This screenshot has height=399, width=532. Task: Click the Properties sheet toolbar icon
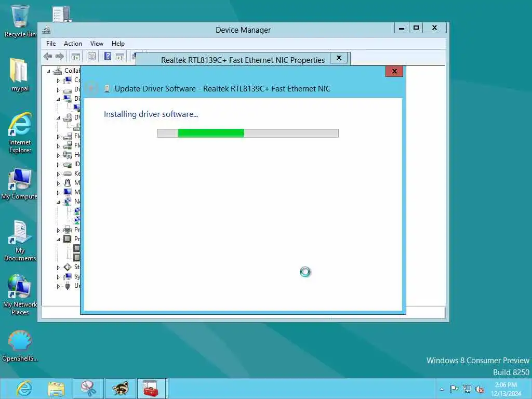click(x=91, y=56)
